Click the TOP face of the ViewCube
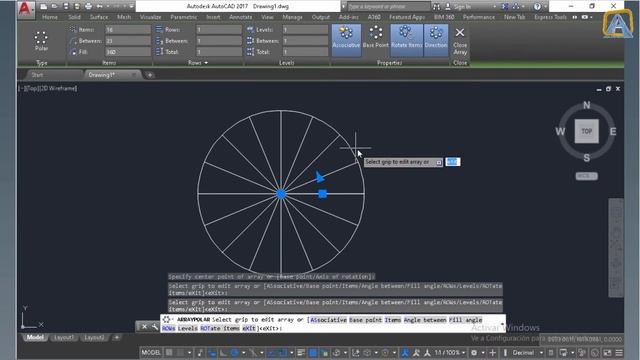Screen dimensions: 640x360 click(x=587, y=131)
